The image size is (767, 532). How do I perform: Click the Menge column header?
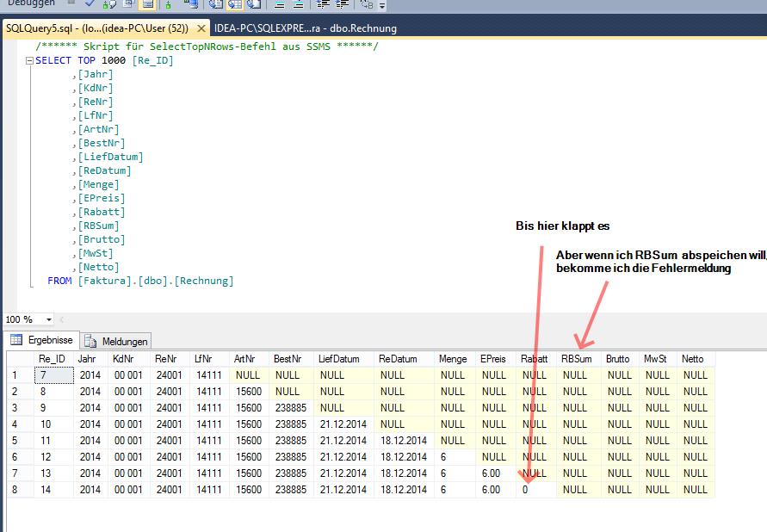455,359
